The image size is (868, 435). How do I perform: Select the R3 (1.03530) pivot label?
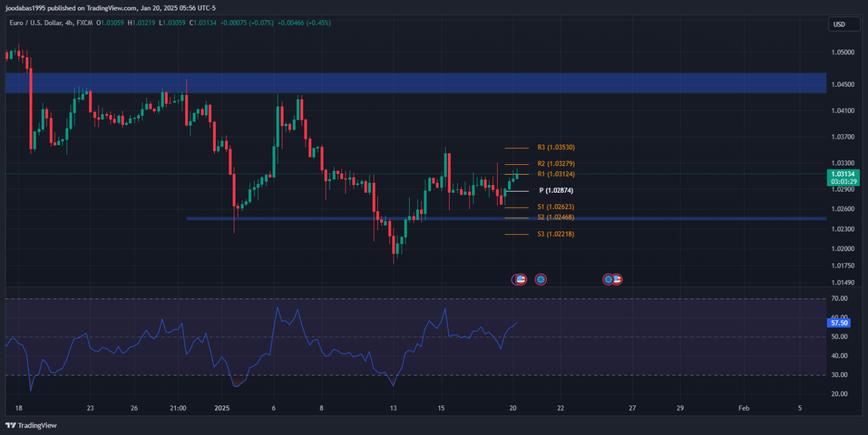[556, 148]
